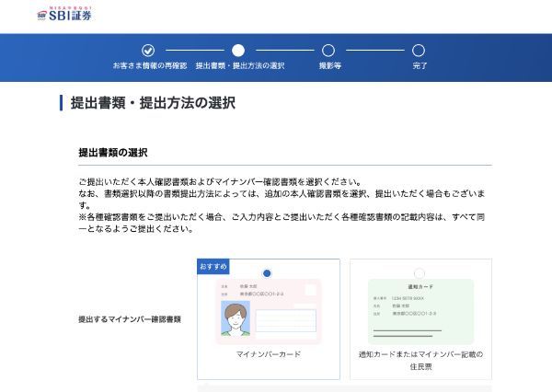Click the 撮影等 step circle
Image resolution: width=552 pixels, height=392 pixels.
click(x=328, y=51)
